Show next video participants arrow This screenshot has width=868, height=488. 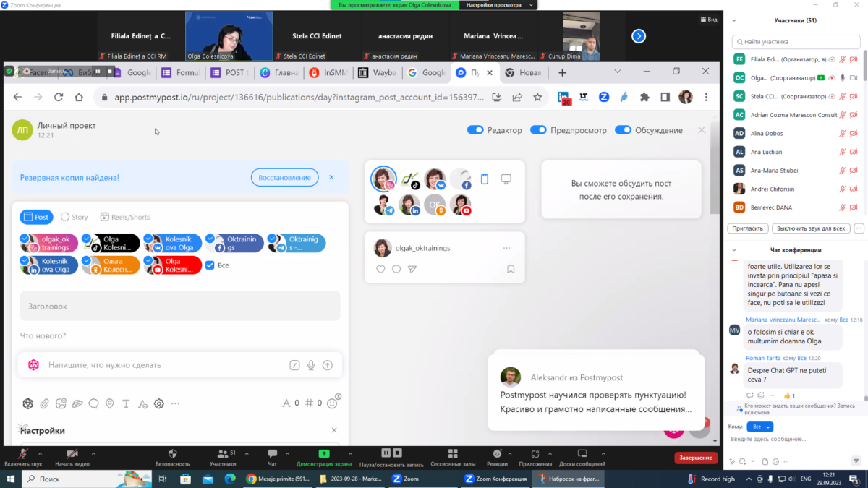(639, 35)
